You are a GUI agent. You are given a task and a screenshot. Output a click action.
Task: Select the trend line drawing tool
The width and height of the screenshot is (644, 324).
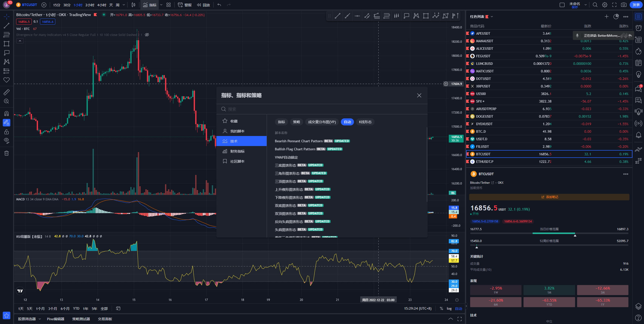coord(7,26)
